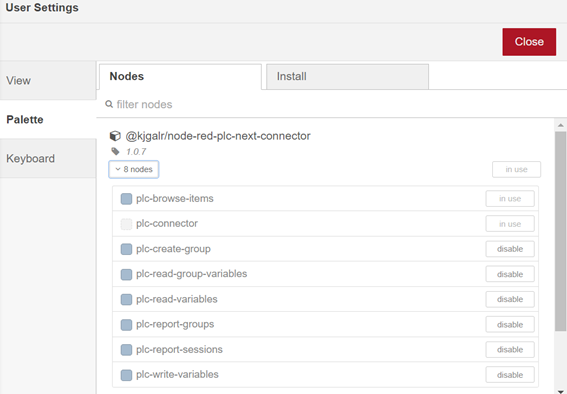Disable the plc-write-variables node
This screenshot has width=567, height=394.
point(510,375)
